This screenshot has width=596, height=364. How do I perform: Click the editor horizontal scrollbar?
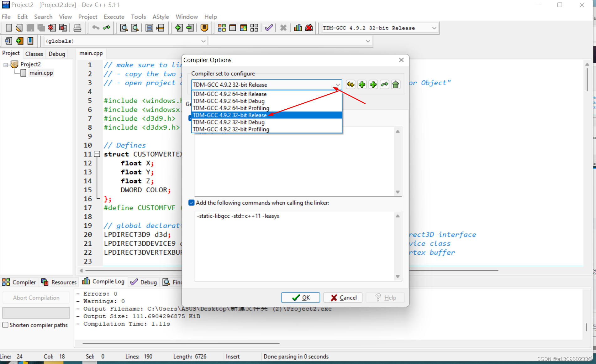[292, 270]
